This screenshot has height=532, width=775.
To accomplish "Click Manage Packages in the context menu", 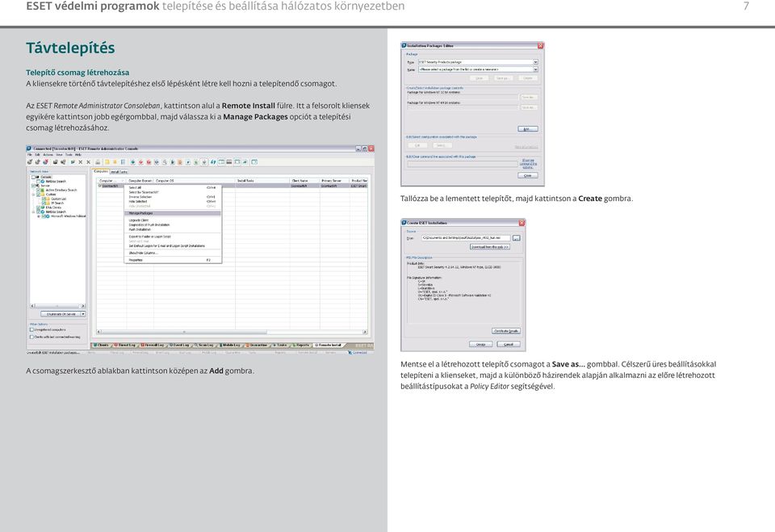I will click(172, 213).
